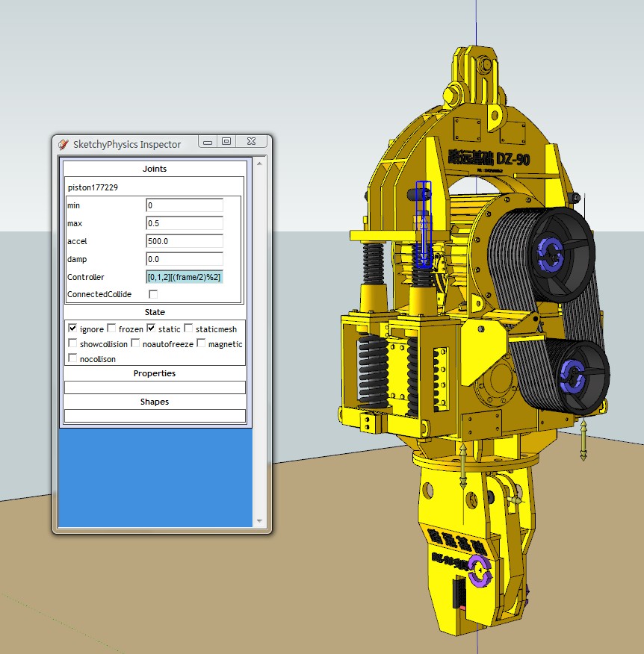Enable the frozen state checkbox
644x654 pixels.
click(111, 328)
